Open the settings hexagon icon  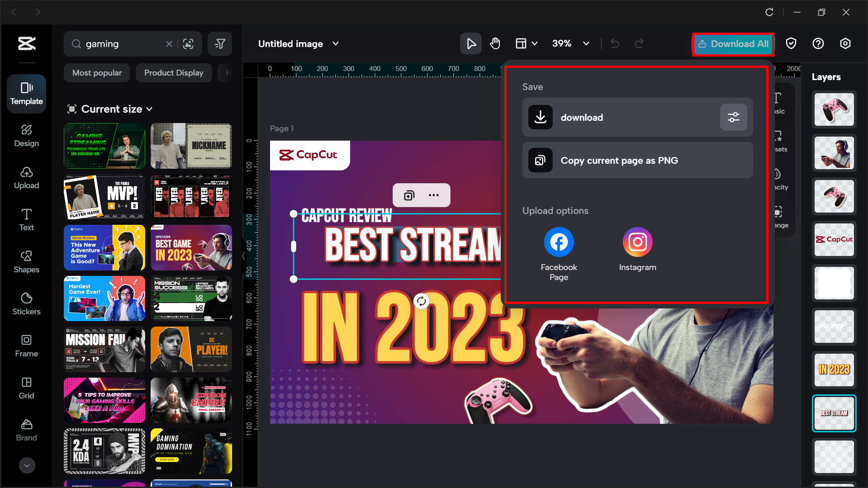click(845, 44)
